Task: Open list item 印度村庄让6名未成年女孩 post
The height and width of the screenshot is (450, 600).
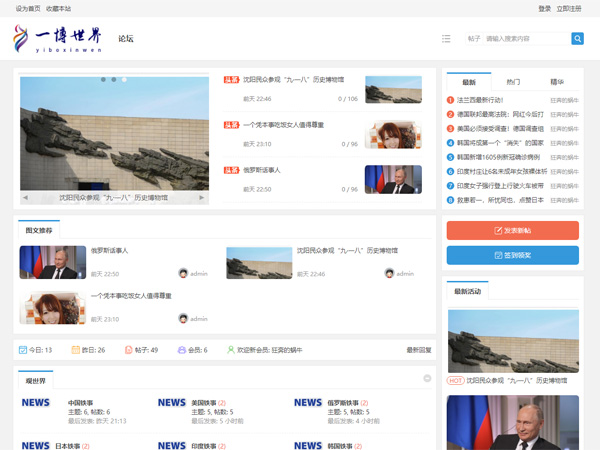Action: (502, 171)
